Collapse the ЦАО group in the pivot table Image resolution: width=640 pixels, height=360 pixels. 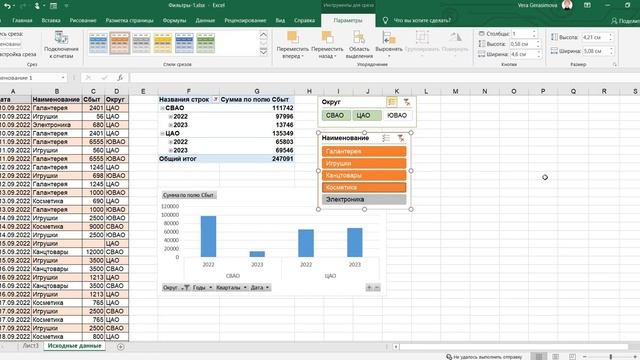pyautogui.click(x=162, y=133)
